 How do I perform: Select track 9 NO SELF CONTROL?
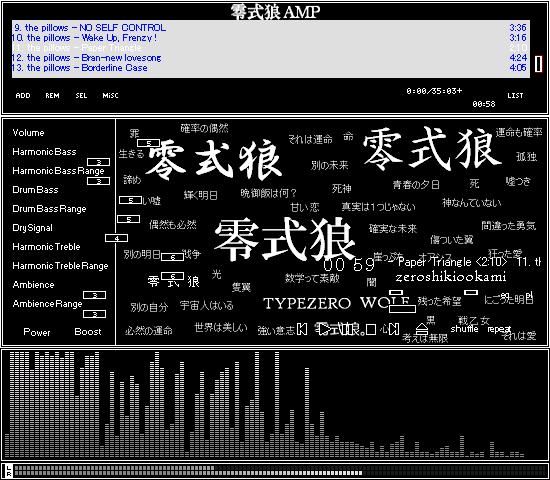[271, 27]
